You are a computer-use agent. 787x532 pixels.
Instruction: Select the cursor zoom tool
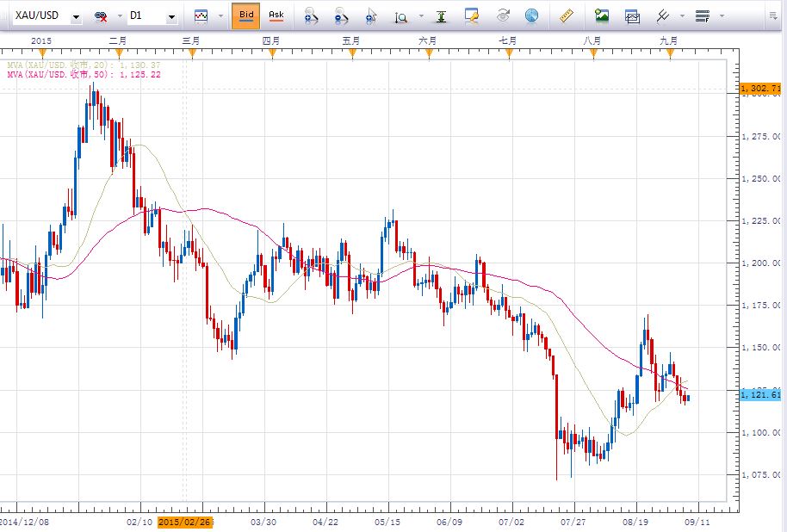click(x=371, y=15)
